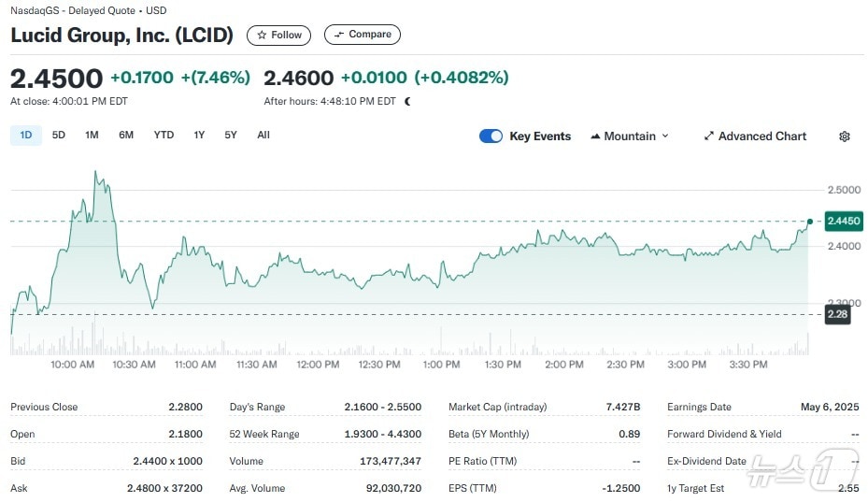This screenshot has width=868, height=502.
Task: Click the Mountain chart type icon
Action: coord(595,136)
